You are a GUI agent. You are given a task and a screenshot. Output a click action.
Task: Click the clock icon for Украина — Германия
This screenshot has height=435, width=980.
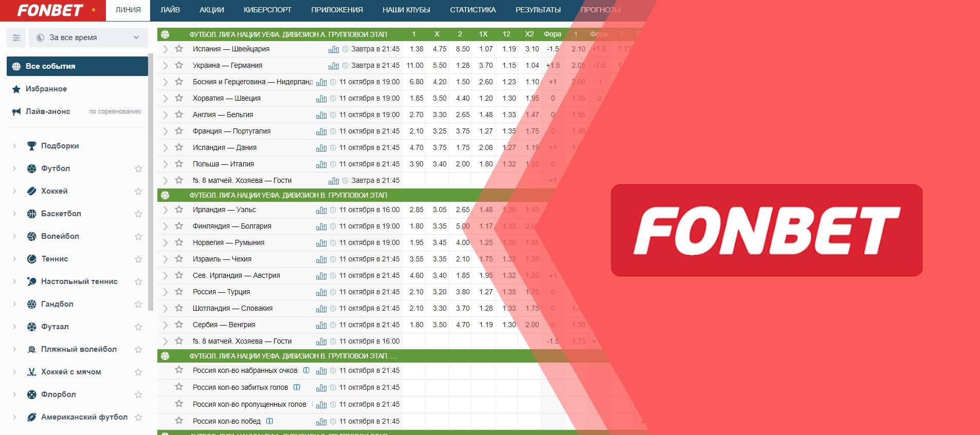tap(346, 66)
